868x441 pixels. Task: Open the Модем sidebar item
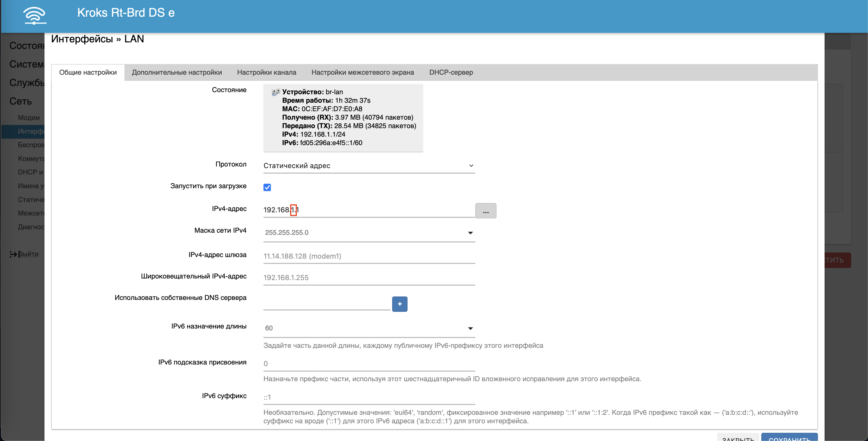click(x=29, y=118)
